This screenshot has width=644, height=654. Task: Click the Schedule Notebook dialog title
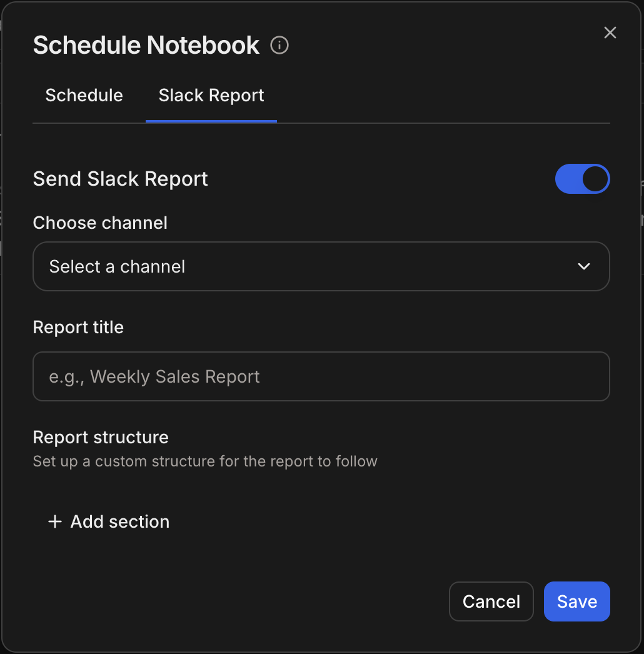[146, 45]
